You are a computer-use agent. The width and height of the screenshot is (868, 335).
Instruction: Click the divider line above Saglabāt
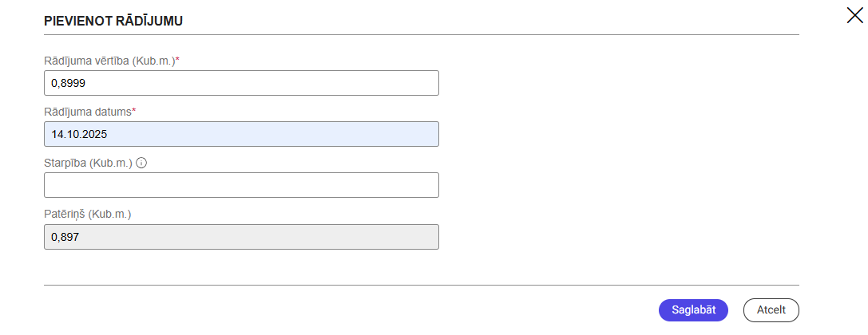pyautogui.click(x=421, y=285)
